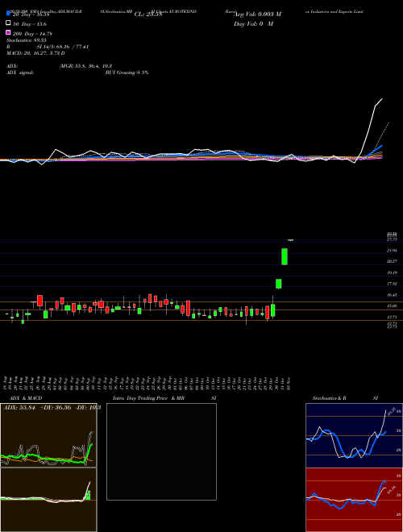This screenshot has width=403, height=532.
Task: Click the 15.08 price axis label
Action: tap(392, 306)
